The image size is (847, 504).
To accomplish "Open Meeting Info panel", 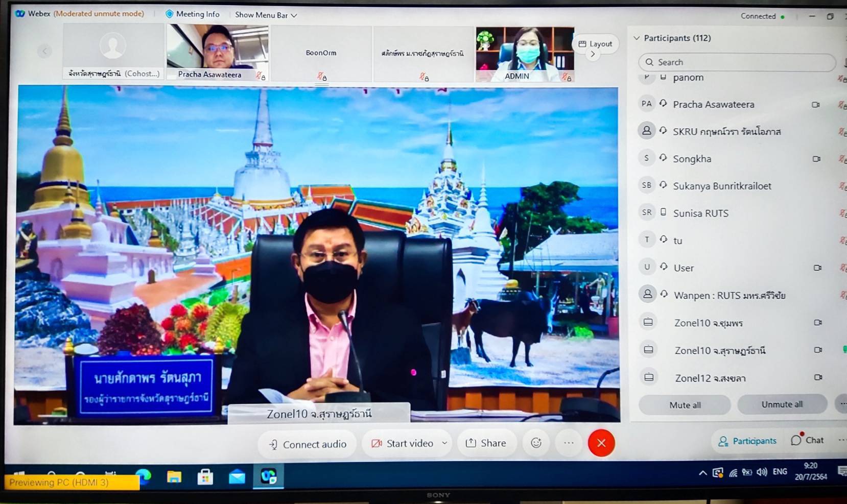I will pyautogui.click(x=193, y=14).
